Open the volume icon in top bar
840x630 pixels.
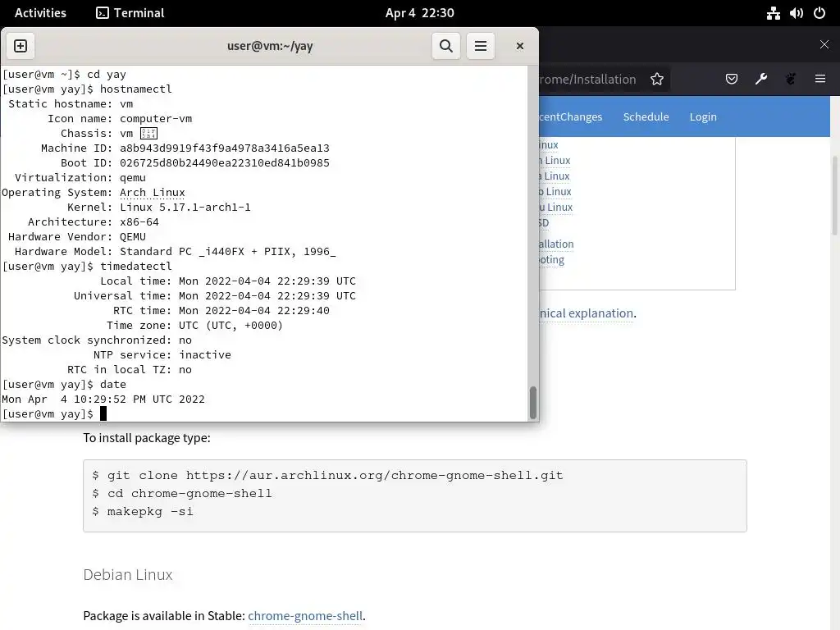click(797, 13)
